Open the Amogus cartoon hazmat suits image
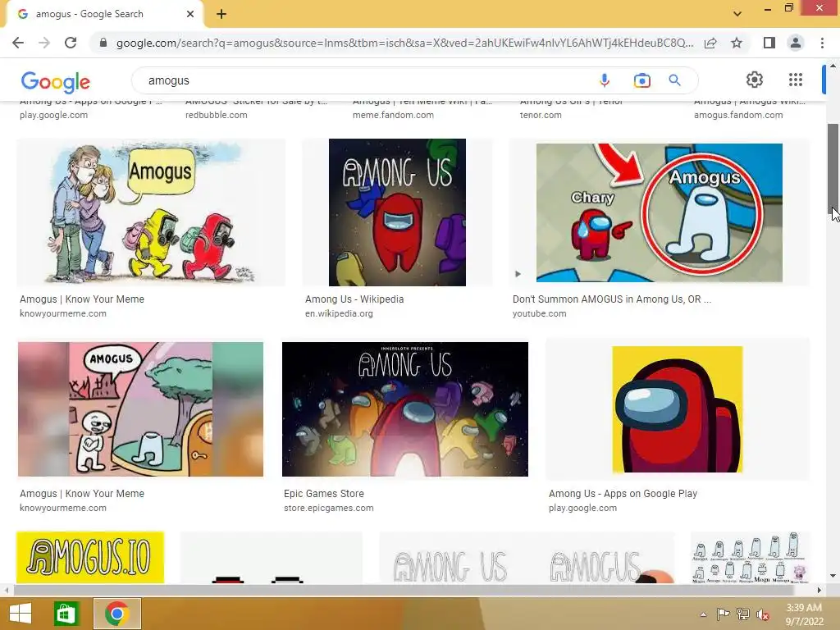The height and width of the screenshot is (630, 840). coord(151,212)
